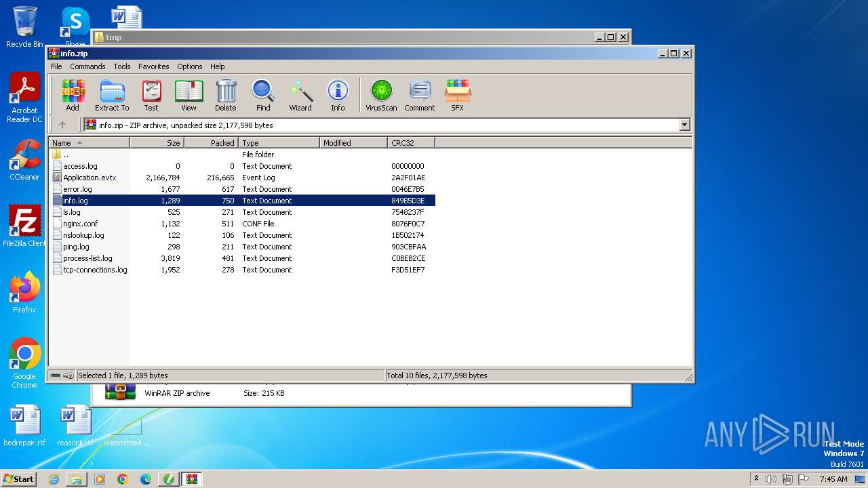Select Application.evtx in the list
Image resolution: width=868 pixels, height=488 pixels.
coord(242,178)
